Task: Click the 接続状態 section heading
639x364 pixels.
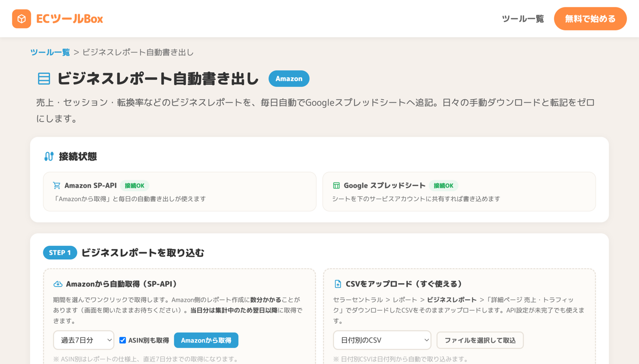Action: point(78,157)
